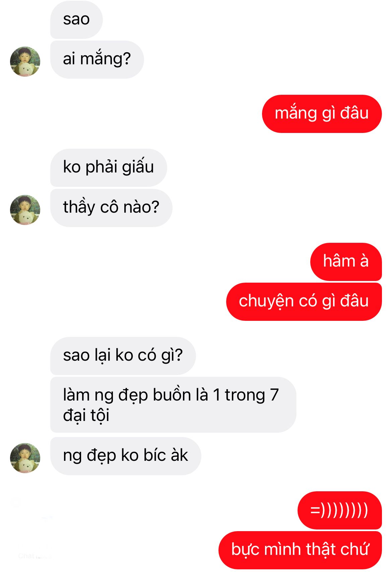
Task: Tap the words 'đại tội' in gray bubble
Action: 86,416
